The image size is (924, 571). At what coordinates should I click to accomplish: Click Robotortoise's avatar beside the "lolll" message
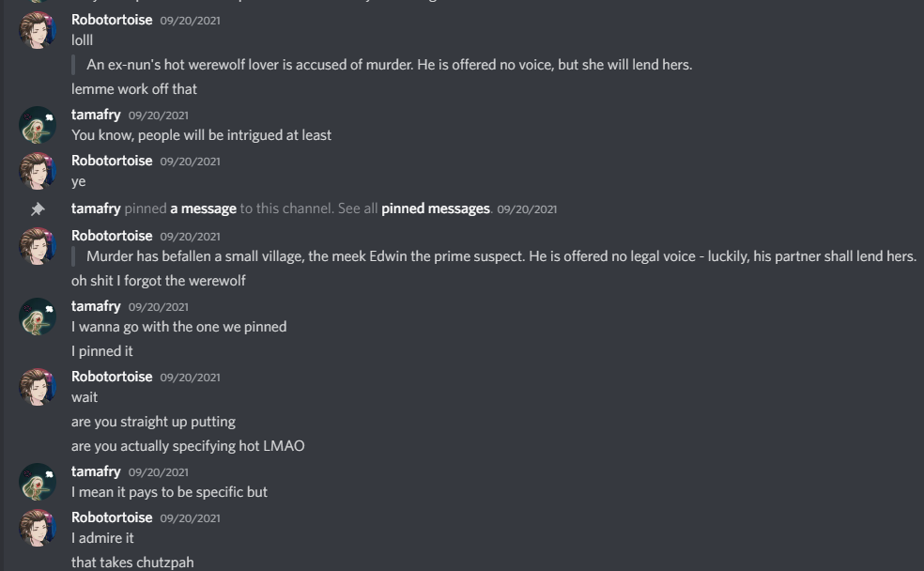click(38, 30)
